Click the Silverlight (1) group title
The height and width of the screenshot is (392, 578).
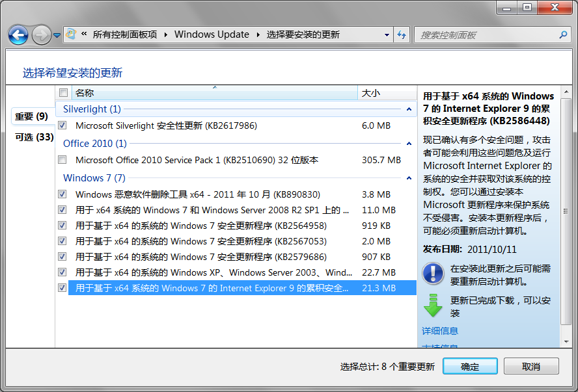point(92,109)
